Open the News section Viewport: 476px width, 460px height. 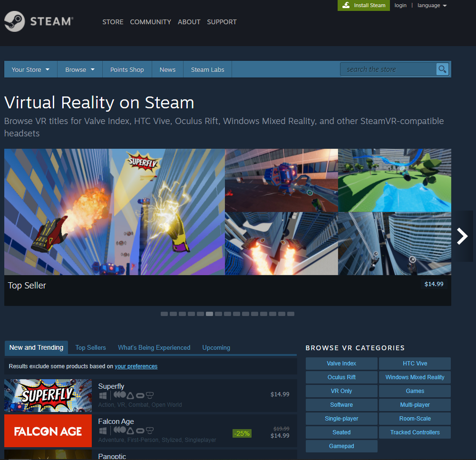coord(167,69)
